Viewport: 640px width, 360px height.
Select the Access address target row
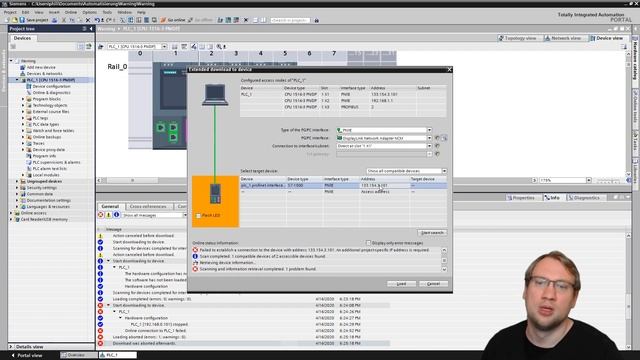click(343, 191)
